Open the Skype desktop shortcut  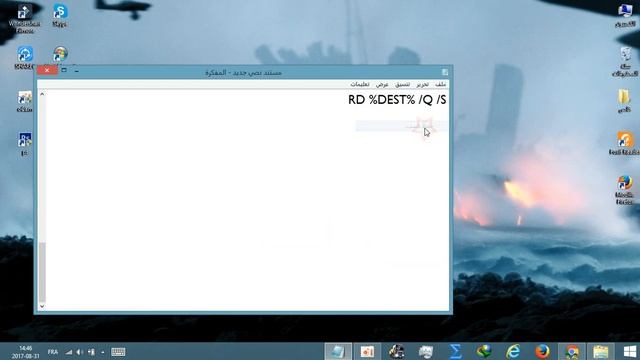pos(60,16)
